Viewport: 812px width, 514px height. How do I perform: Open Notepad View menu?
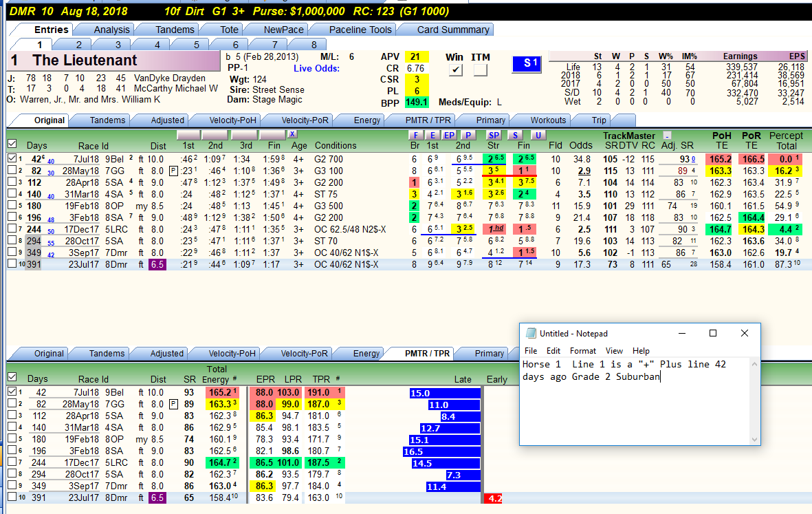click(614, 351)
